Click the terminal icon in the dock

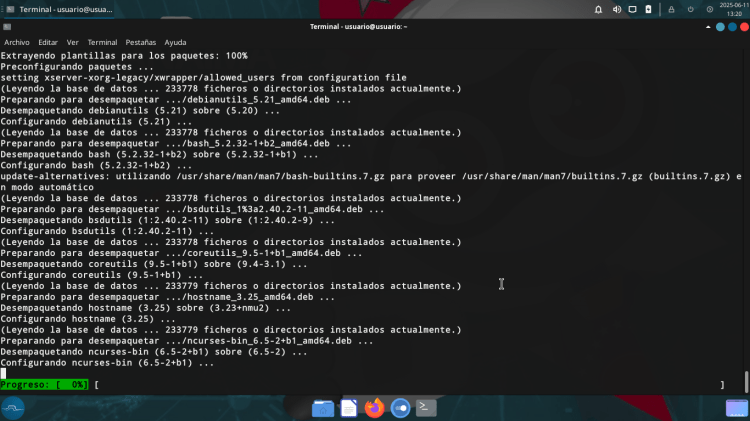pyautogui.click(x=425, y=408)
